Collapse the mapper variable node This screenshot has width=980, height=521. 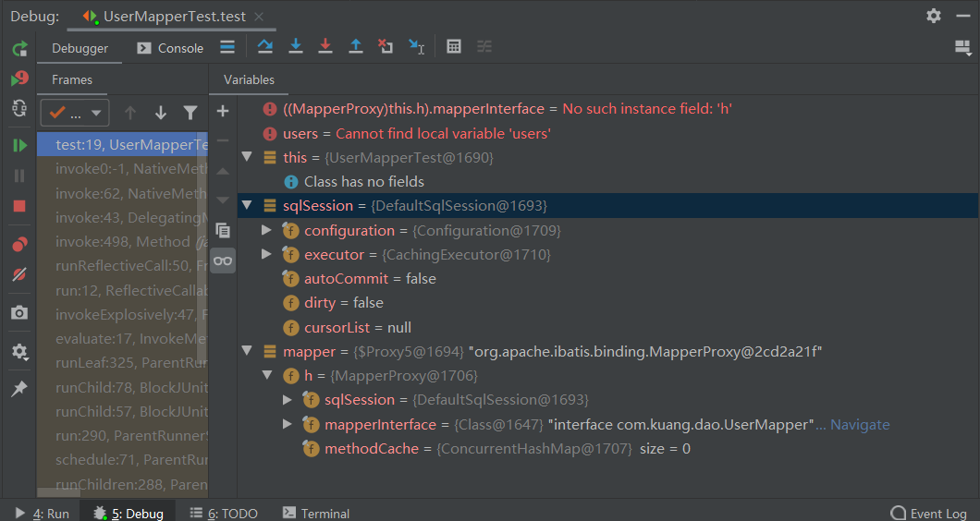coord(247,351)
